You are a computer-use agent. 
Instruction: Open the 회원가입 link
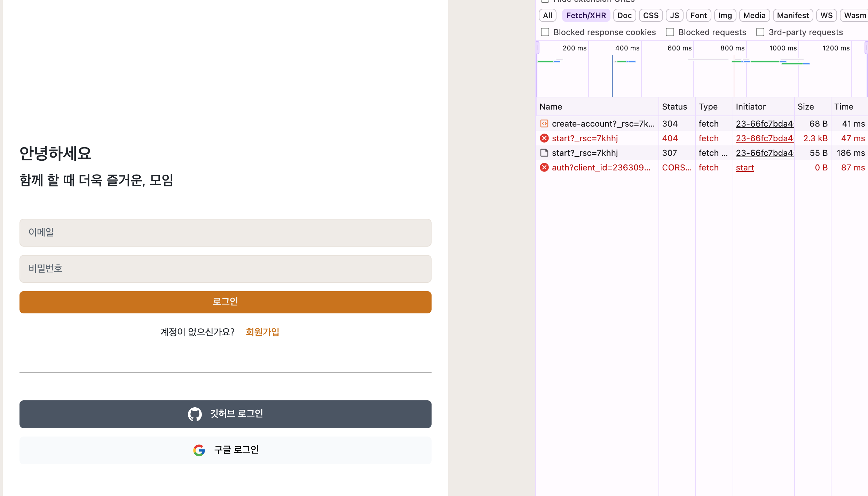pyautogui.click(x=262, y=332)
